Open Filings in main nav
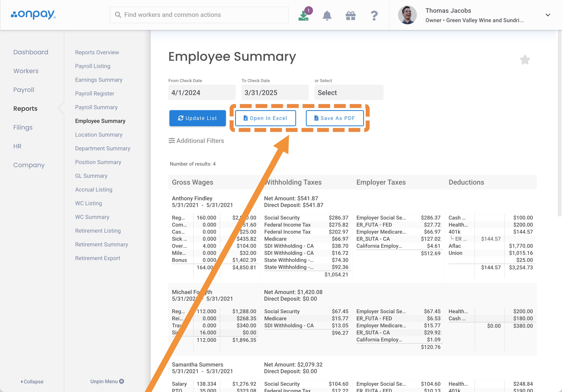This screenshot has height=392, width=562. [23, 127]
